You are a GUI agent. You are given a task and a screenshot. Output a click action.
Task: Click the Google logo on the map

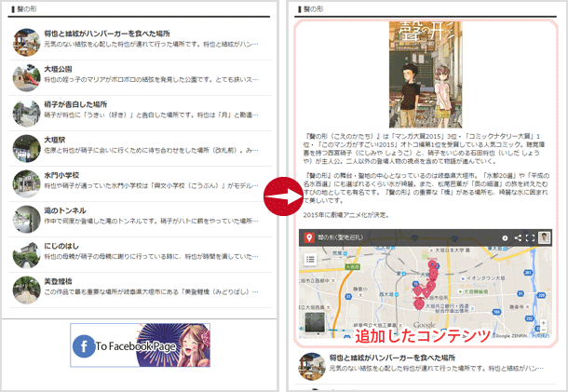pyautogui.click(x=425, y=325)
